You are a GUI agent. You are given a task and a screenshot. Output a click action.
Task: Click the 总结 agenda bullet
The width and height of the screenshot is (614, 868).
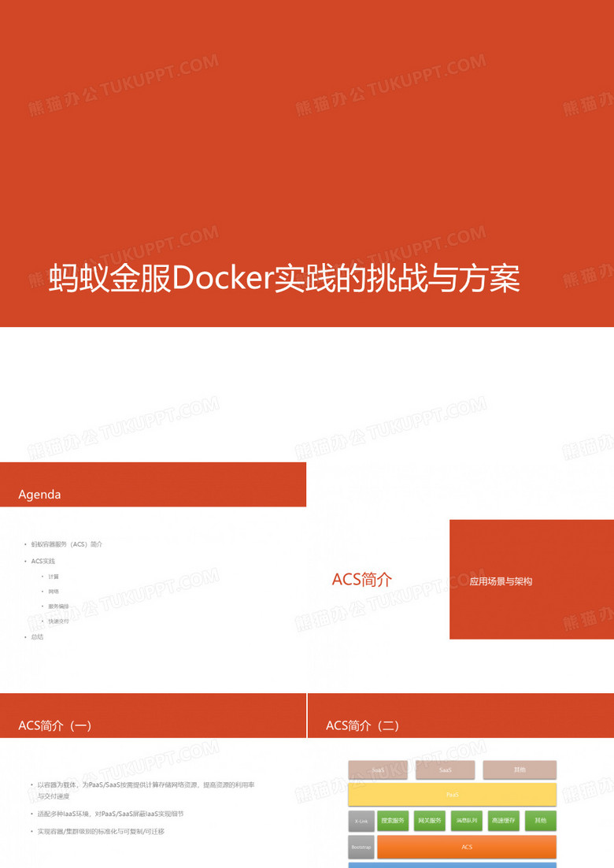click(x=37, y=636)
